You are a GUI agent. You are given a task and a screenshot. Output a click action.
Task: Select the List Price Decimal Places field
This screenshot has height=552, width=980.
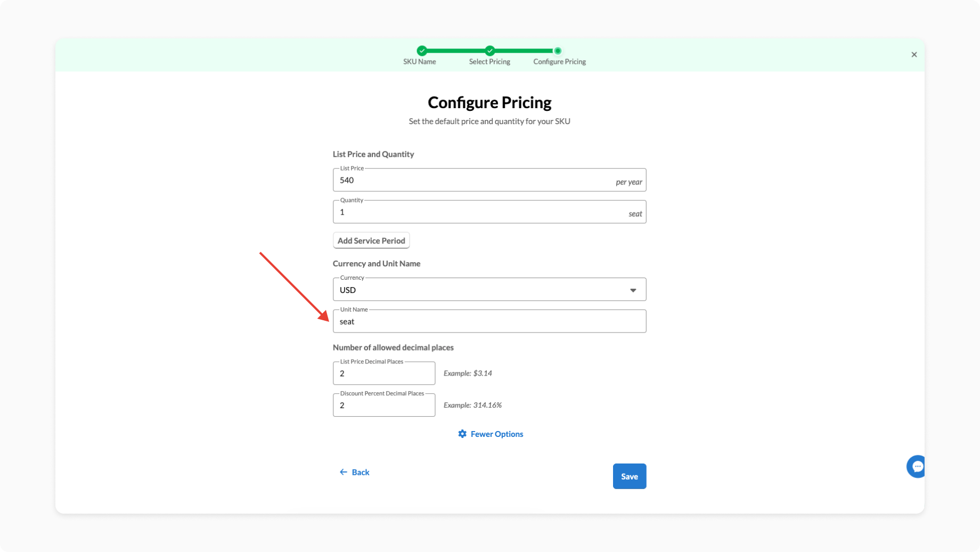tap(383, 374)
